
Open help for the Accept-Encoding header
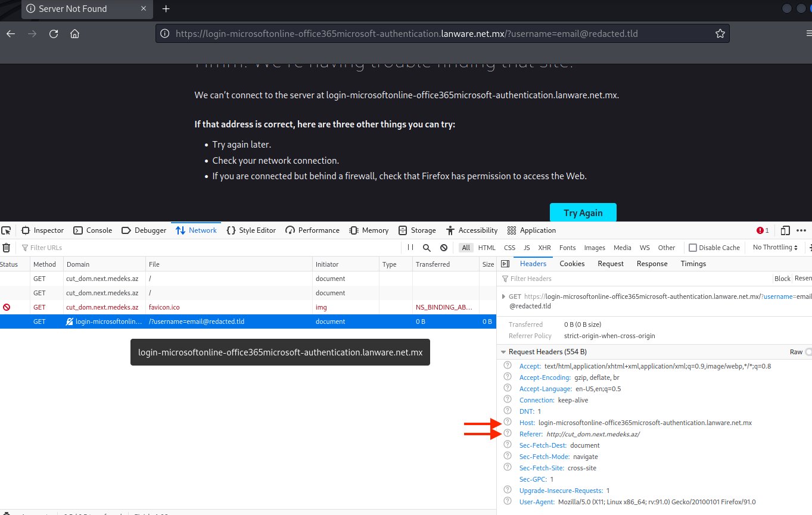point(508,377)
